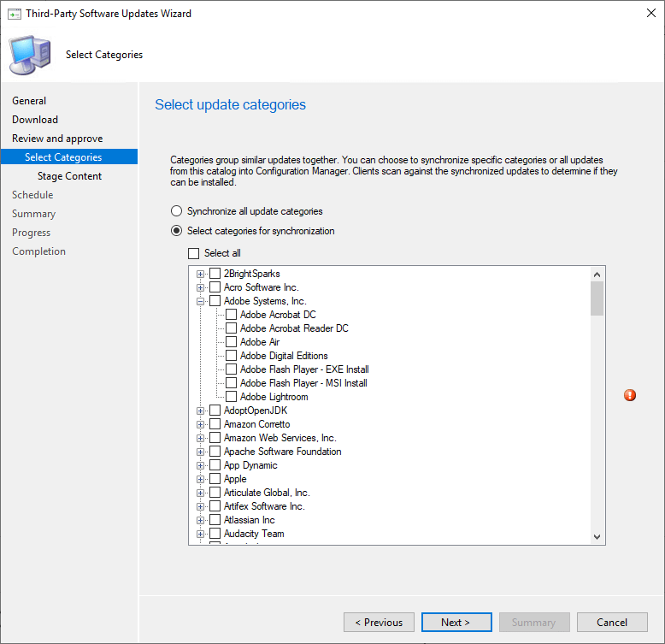Click the computer icon in the header

pos(30,55)
